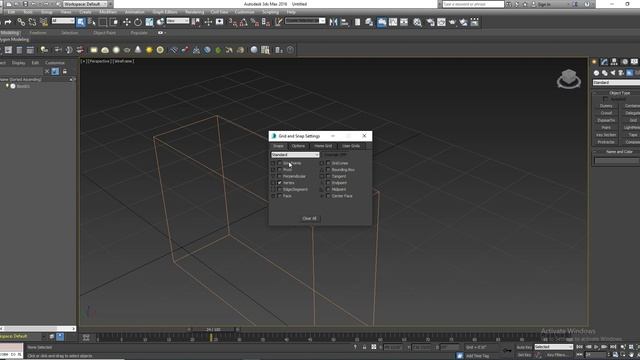Toggle the Percent Snap button
The width and height of the screenshot is (640, 360).
point(255,22)
